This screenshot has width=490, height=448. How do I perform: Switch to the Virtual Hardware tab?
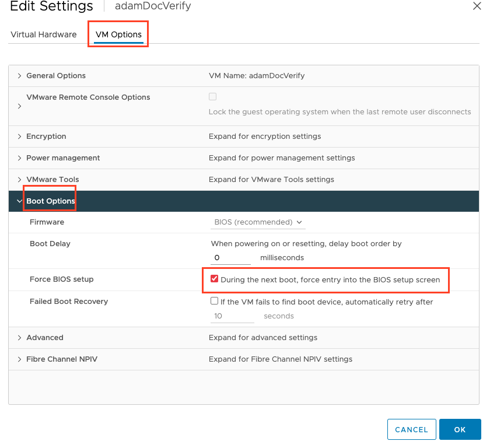[x=44, y=34]
